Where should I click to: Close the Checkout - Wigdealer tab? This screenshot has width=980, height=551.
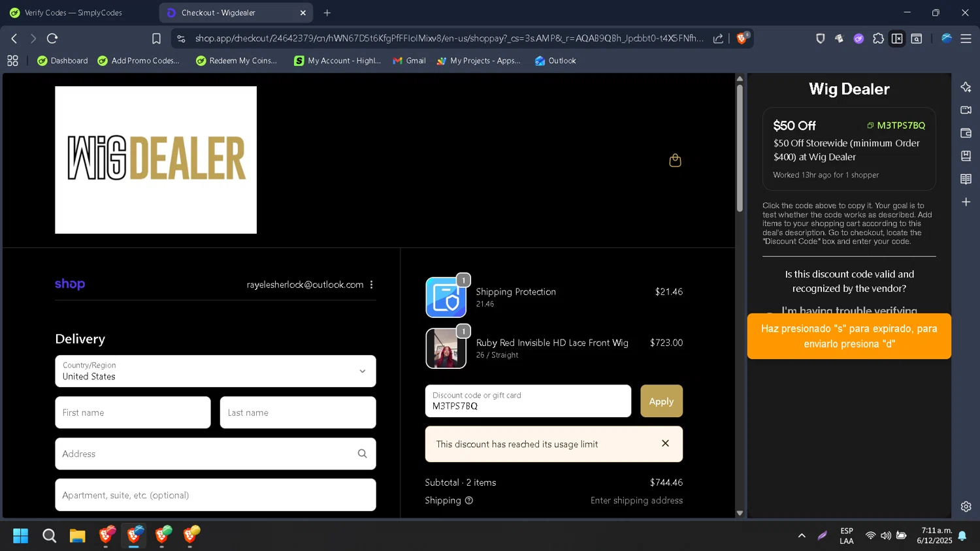(303, 12)
